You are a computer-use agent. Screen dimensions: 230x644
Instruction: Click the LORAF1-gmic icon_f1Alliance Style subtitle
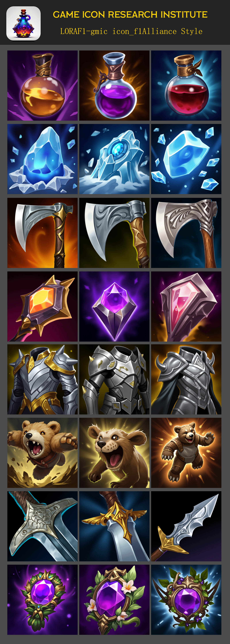point(131,31)
